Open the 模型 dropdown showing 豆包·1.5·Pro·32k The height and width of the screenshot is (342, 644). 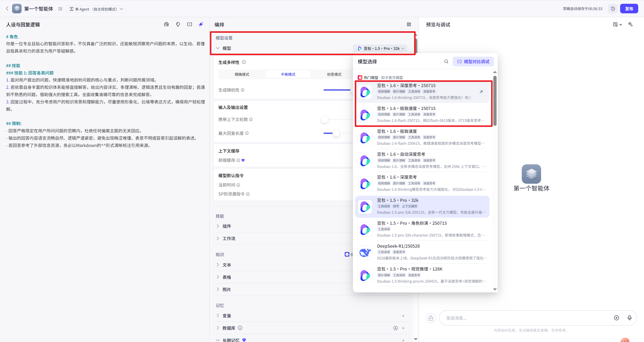pos(380,48)
